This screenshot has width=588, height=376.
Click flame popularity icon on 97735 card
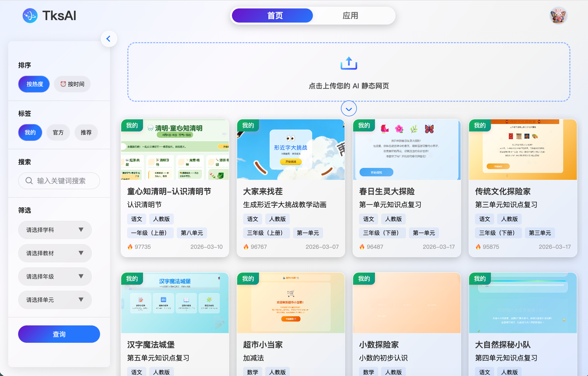(130, 247)
